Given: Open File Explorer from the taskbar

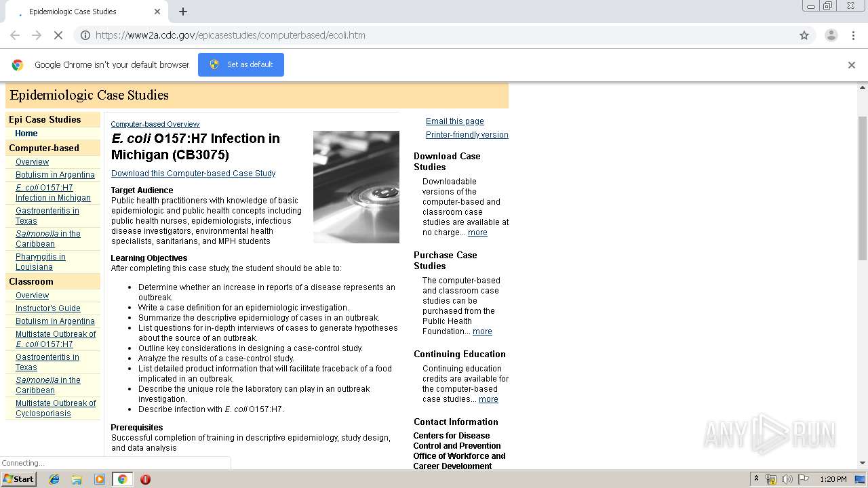Looking at the screenshot, I should click(77, 479).
